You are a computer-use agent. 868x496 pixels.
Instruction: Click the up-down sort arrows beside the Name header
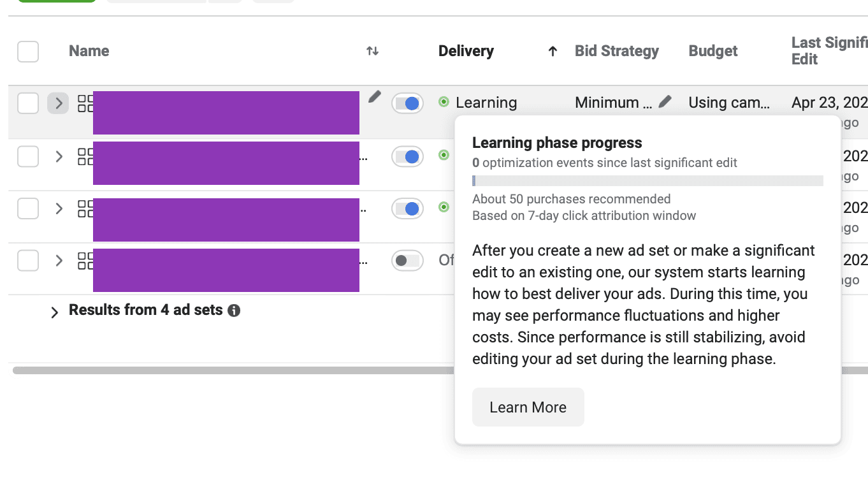[373, 51]
